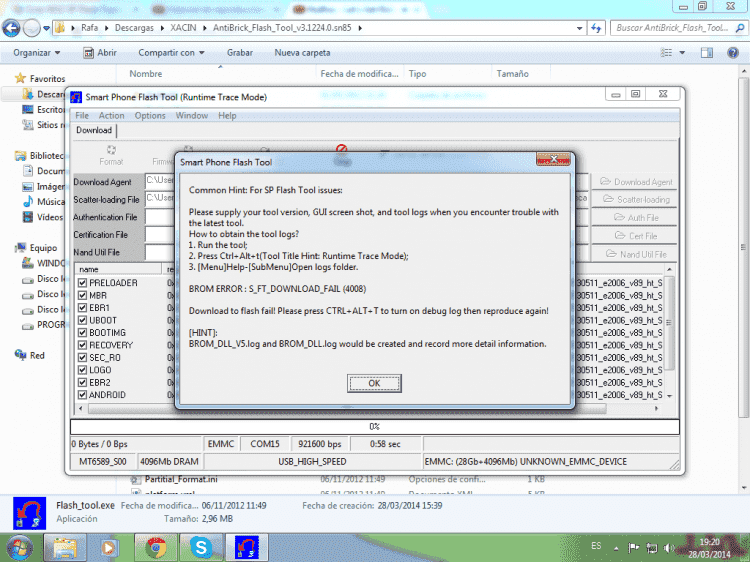The image size is (750, 562).
Task: Click the Nand Util File browse button
Action: (636, 254)
